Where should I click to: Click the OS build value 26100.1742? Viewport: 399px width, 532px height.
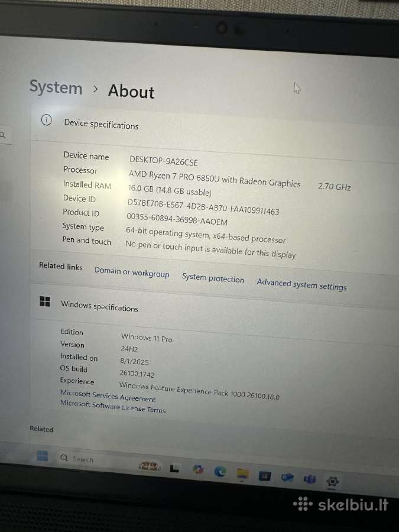(x=137, y=374)
